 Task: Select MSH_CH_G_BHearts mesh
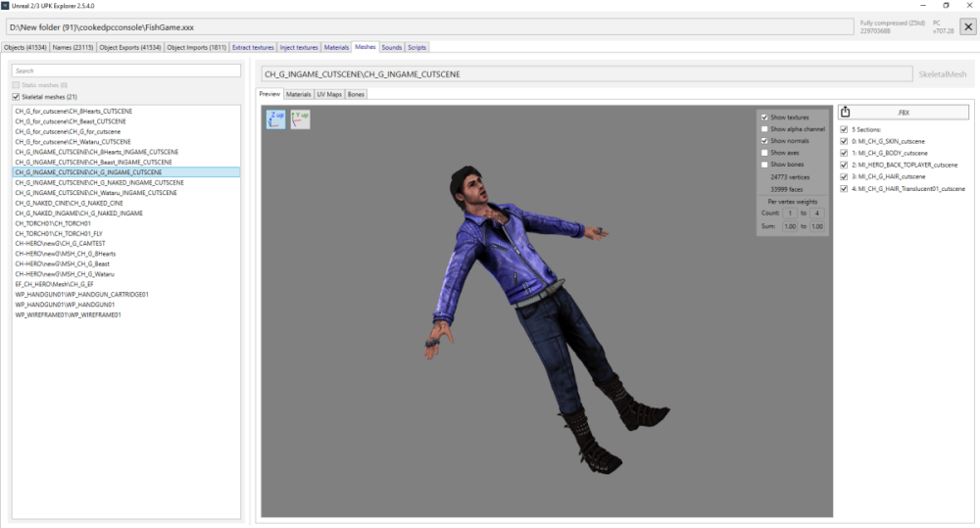[x=125, y=254]
